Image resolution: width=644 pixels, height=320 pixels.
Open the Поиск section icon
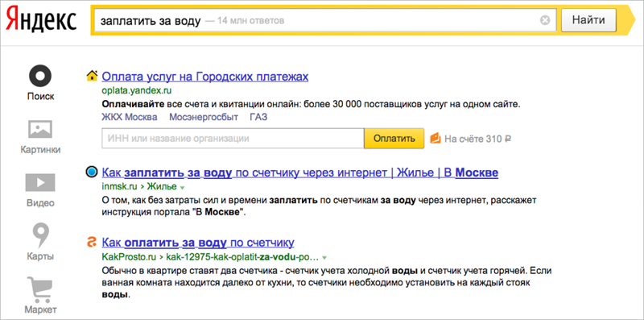pos(40,76)
